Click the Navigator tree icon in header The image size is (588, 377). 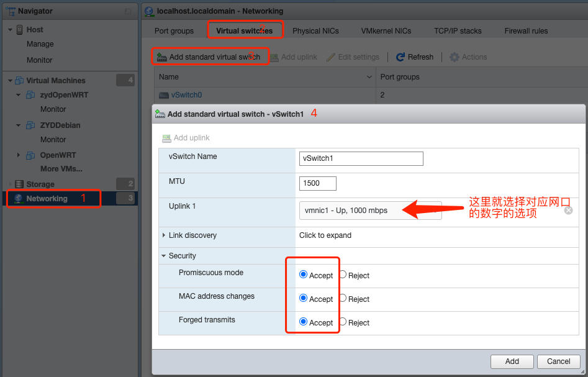(10, 11)
